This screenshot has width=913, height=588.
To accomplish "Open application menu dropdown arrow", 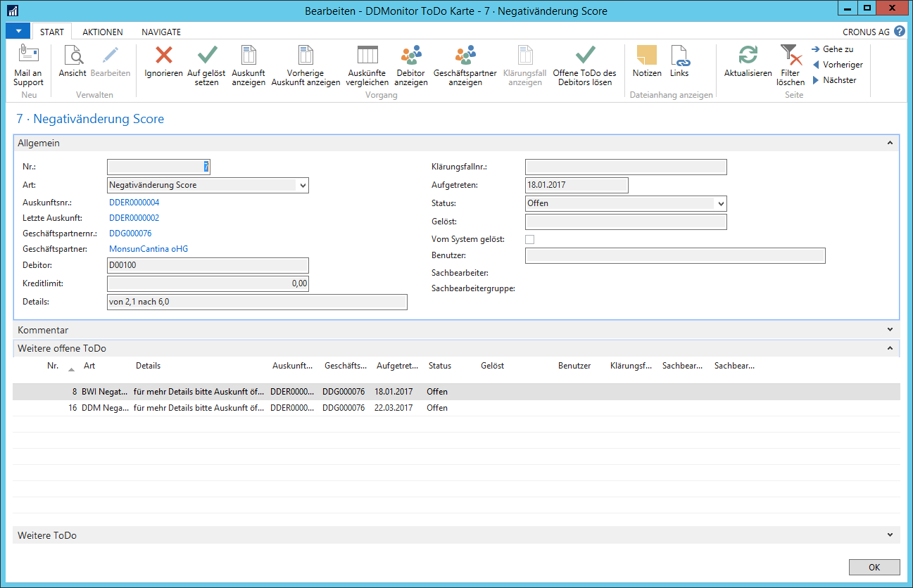I will tap(18, 32).
